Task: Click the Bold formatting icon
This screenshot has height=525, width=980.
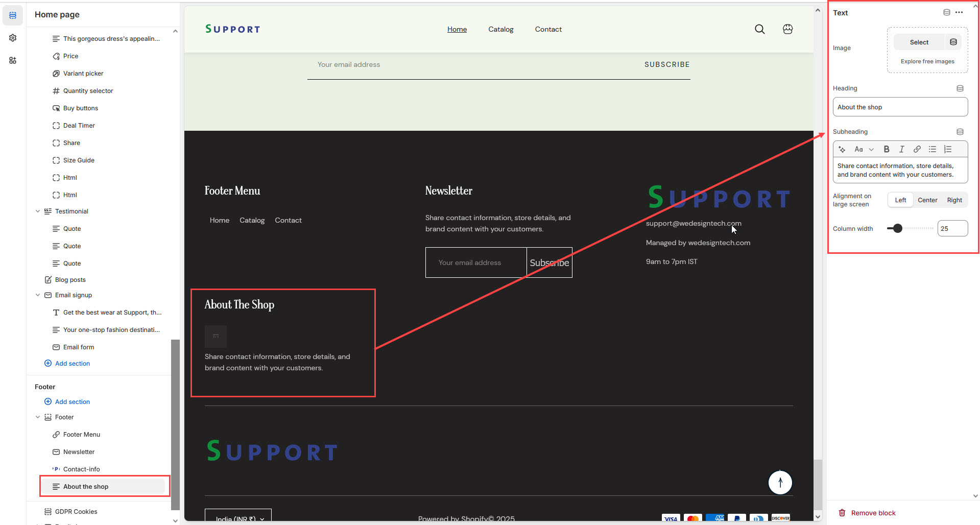Action: 887,149
